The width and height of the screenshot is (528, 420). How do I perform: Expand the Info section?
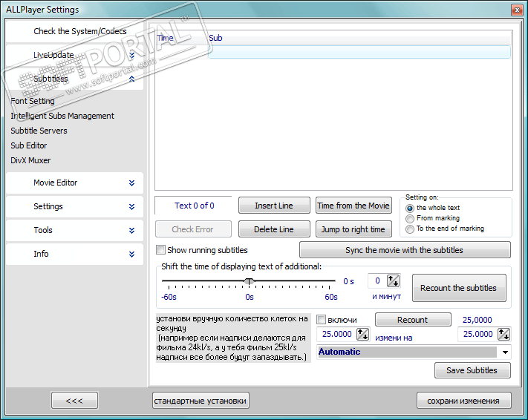[74, 254]
